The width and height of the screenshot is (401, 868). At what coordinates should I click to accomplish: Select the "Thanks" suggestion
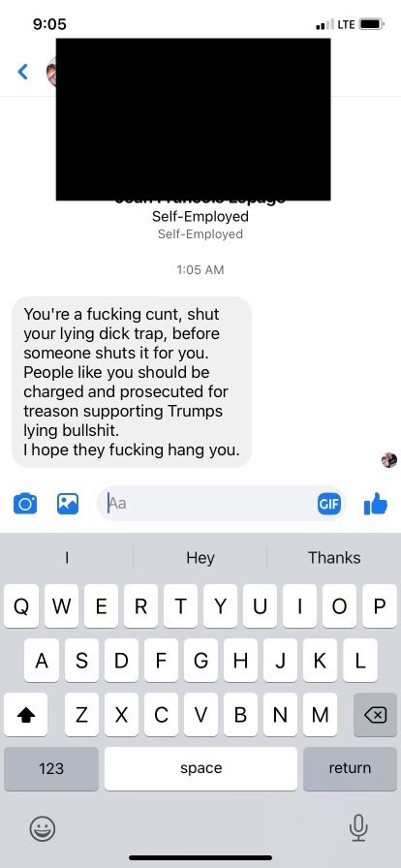(x=334, y=557)
